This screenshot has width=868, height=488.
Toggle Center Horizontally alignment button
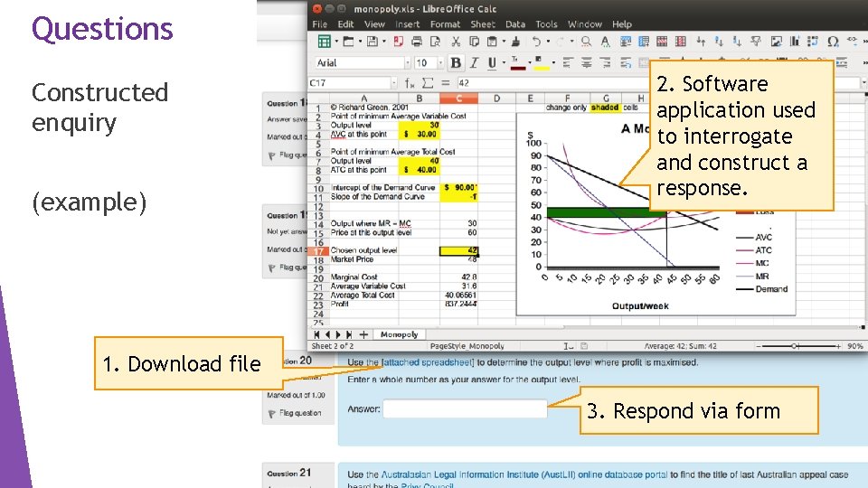(586, 63)
